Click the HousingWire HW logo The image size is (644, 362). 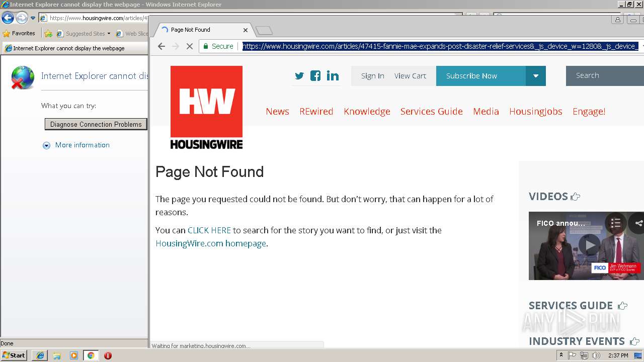[206, 108]
